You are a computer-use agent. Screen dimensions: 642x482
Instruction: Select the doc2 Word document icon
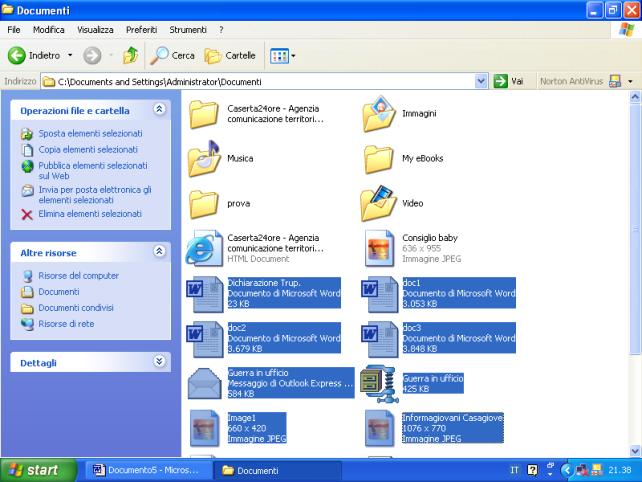[204, 339]
